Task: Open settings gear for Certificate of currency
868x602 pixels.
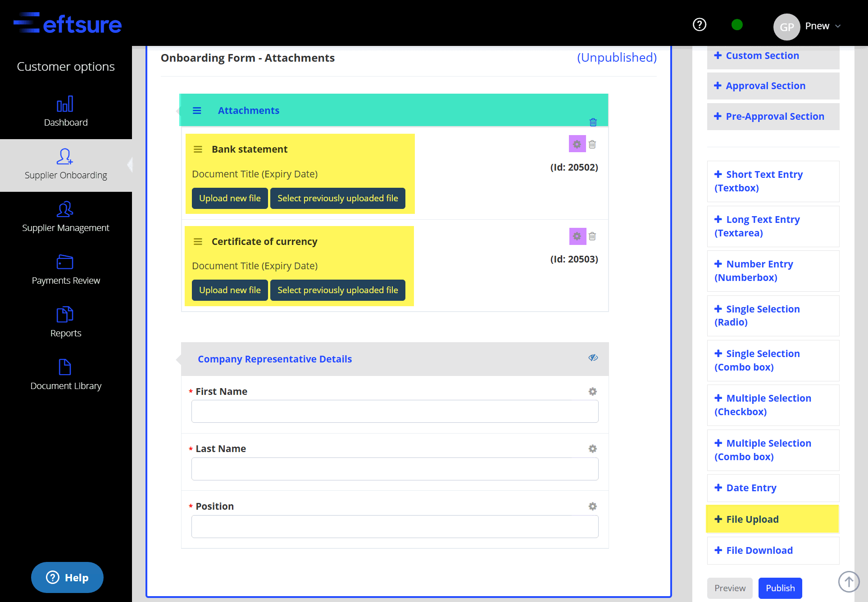Action: point(577,236)
